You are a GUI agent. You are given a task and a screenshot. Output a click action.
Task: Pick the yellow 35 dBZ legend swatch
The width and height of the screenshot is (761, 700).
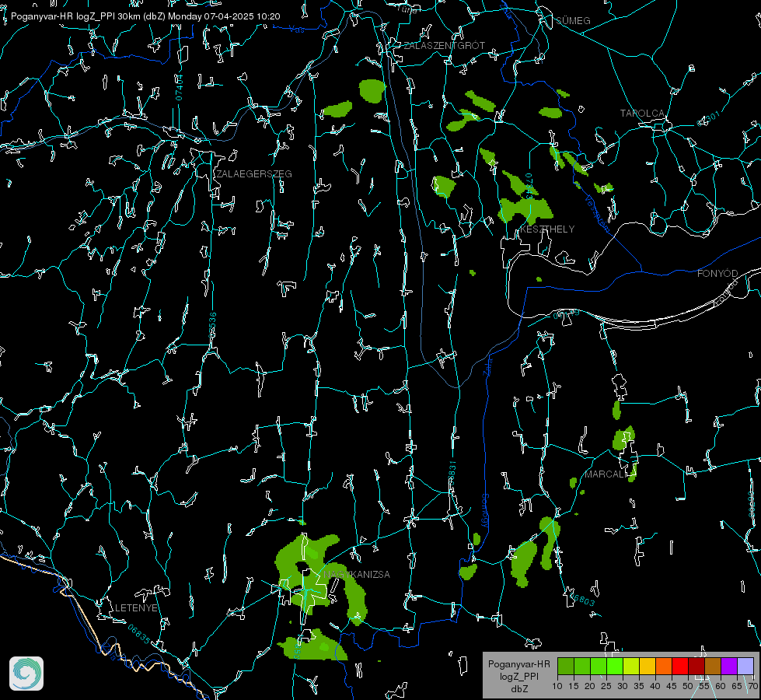648,666
